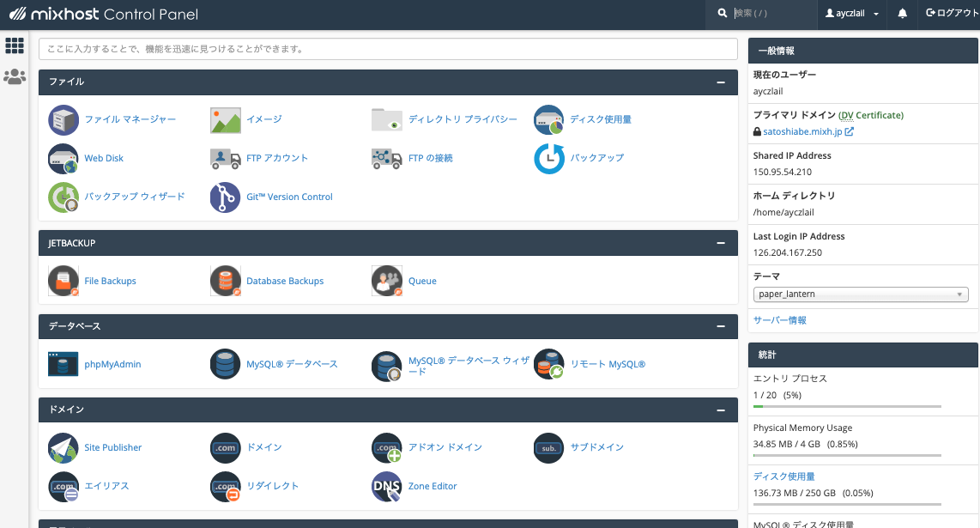The height and width of the screenshot is (528, 980).
Task: Open the DNS Zone Editor icon
Action: (387, 487)
